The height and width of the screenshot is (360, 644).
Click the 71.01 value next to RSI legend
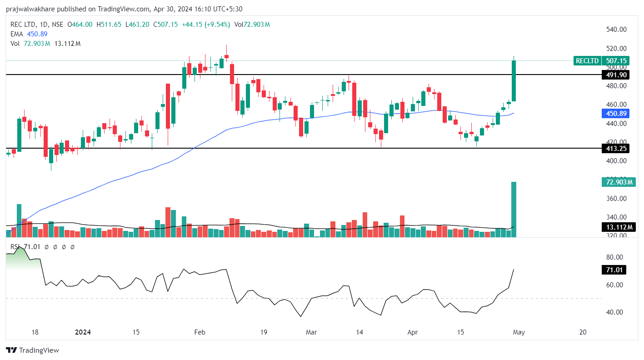33,247
